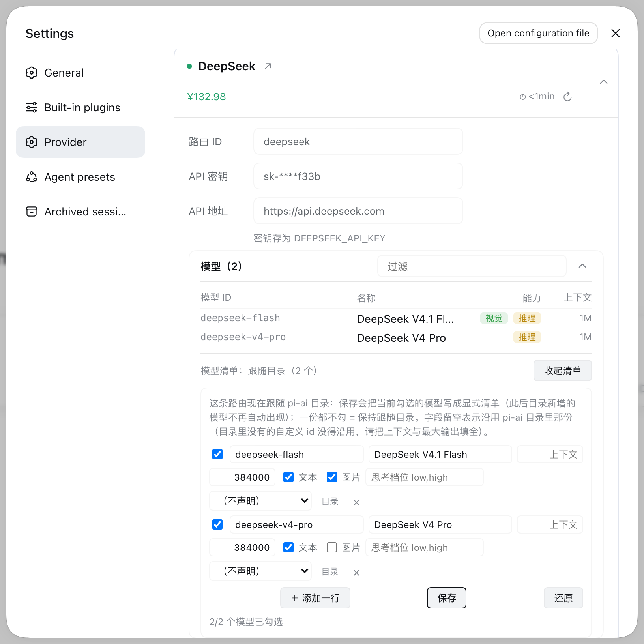
Task: Enable 图片 checkbox for deepseek-v4-pro
Action: [x=332, y=547]
